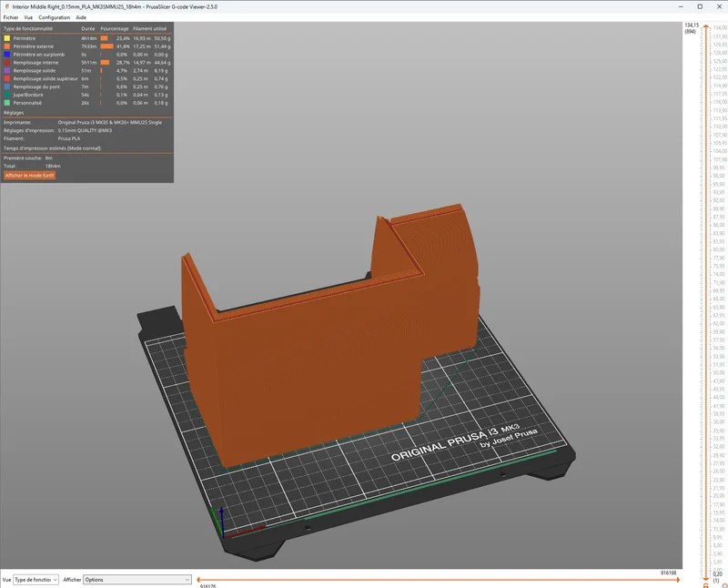Open the Fichier menu
Screen dimensions: 728x588
coord(11,17)
